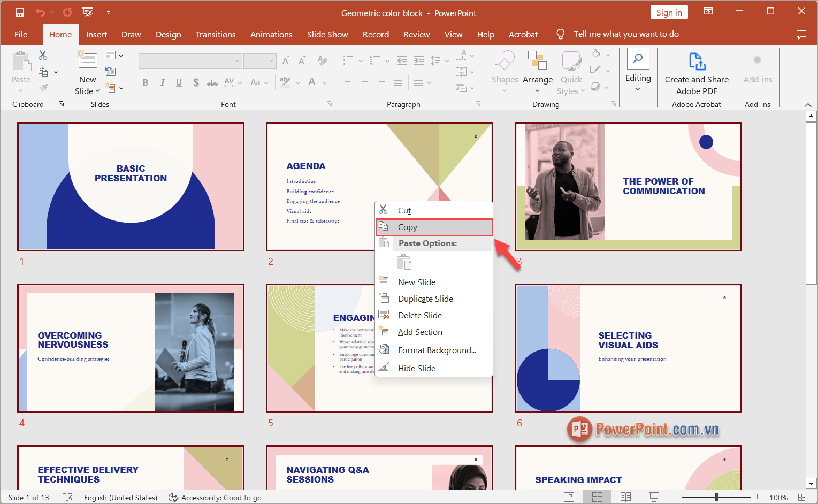
Task: Customize the Quick Access Toolbar dropdown
Action: (x=108, y=13)
